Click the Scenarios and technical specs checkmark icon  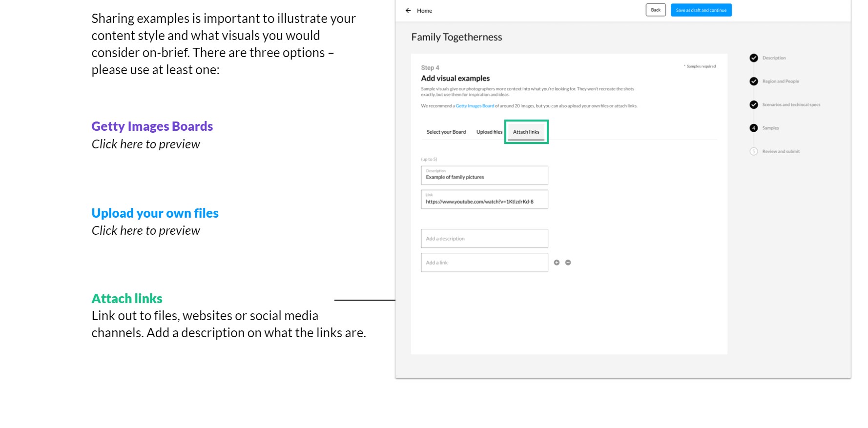pos(754,105)
